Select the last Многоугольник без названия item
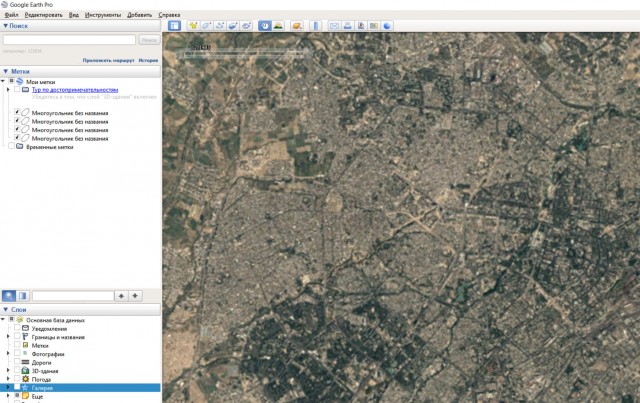The width and height of the screenshot is (640, 403). 70,138
